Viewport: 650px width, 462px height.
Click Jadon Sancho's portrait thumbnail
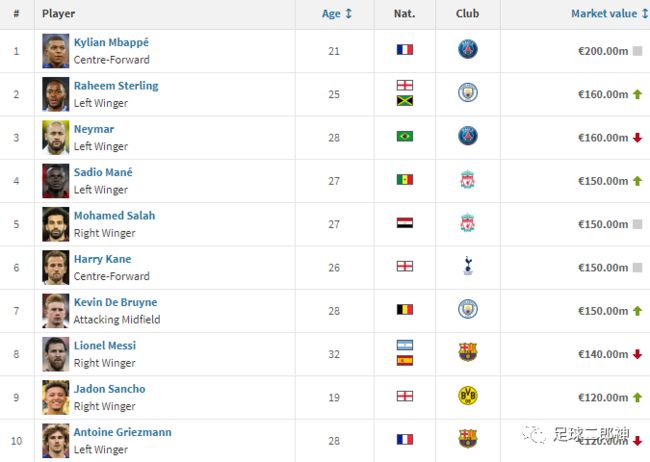56,398
